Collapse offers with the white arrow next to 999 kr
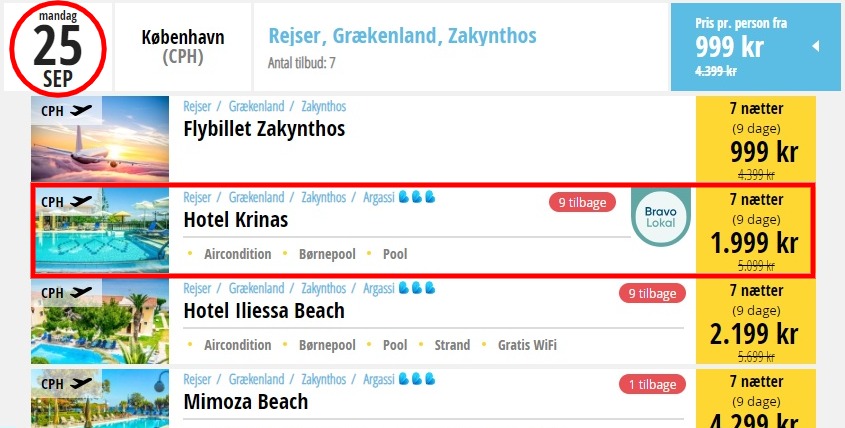845x428 pixels. (816, 46)
